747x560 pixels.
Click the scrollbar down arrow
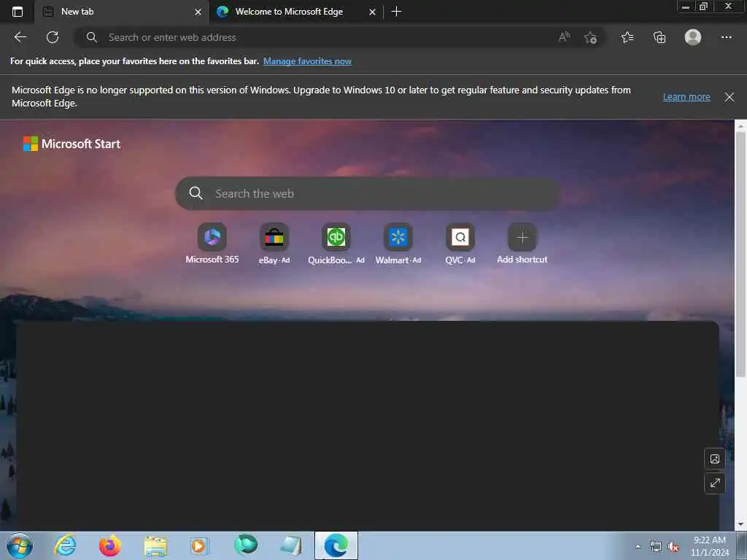(740, 525)
